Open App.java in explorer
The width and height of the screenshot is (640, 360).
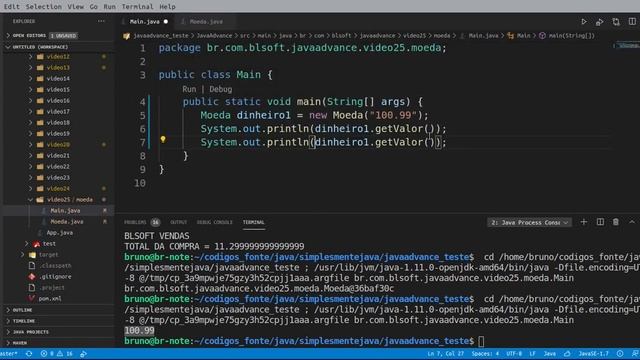59,233
